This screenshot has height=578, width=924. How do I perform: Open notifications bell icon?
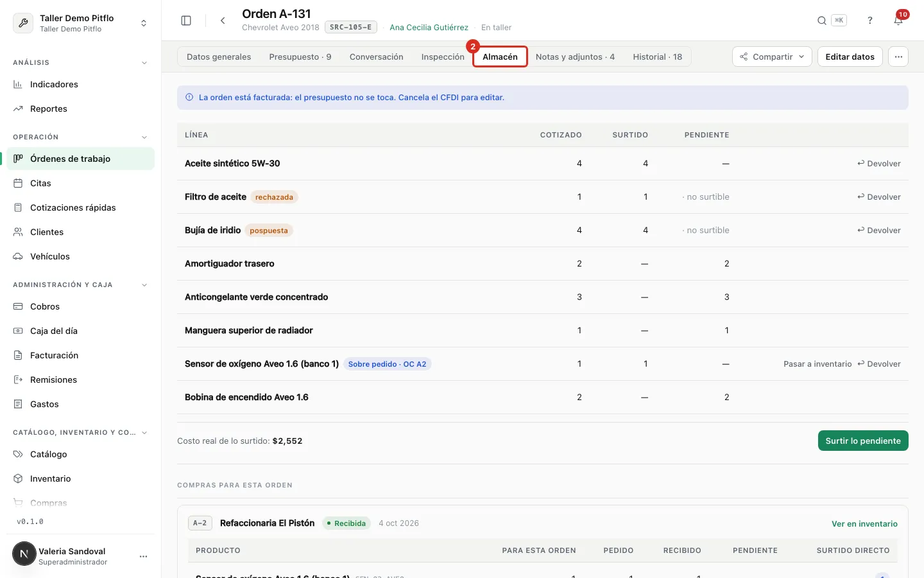pos(898,21)
